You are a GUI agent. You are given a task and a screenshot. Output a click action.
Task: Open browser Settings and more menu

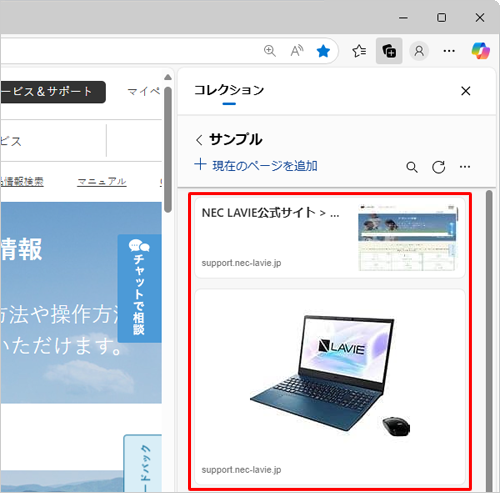[449, 51]
